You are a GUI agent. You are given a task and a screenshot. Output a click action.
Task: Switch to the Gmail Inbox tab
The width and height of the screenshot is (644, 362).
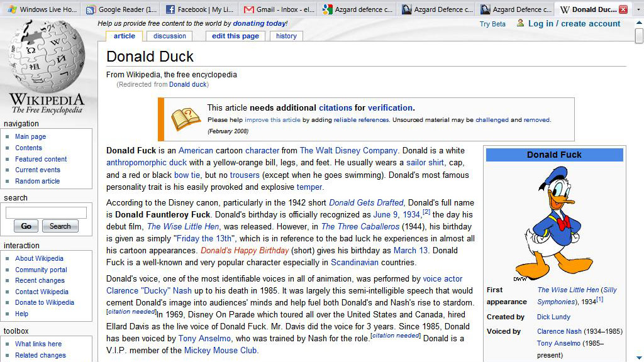(279, 9)
